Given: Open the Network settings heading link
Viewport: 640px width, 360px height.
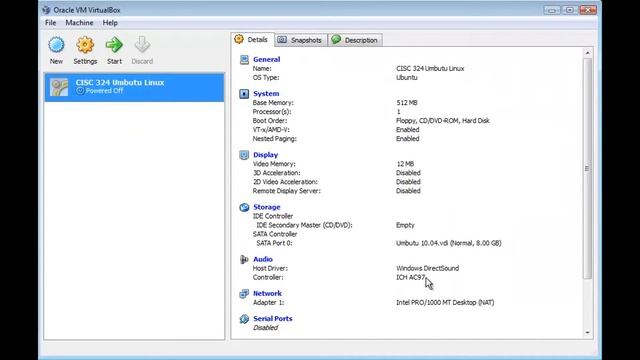Looking at the screenshot, I should pos(267,294).
